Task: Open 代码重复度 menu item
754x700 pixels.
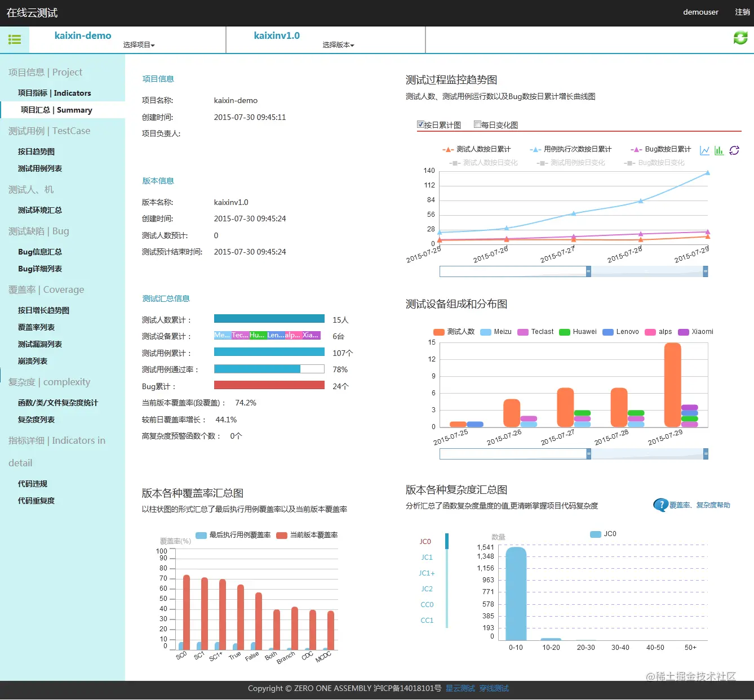Action: [x=36, y=501]
